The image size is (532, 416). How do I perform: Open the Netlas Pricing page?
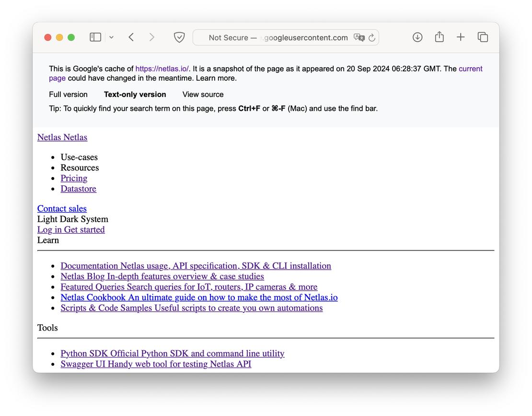tap(74, 178)
